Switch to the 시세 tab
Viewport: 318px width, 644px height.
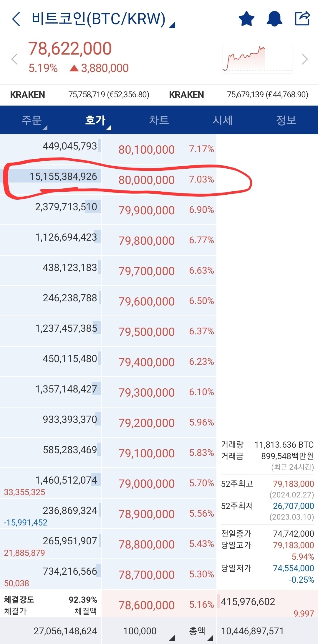pos(223,120)
